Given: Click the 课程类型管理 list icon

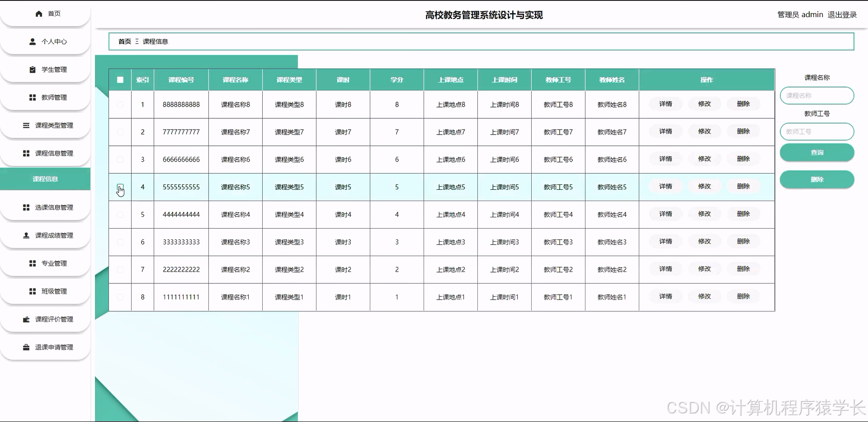Looking at the screenshot, I should tap(26, 125).
